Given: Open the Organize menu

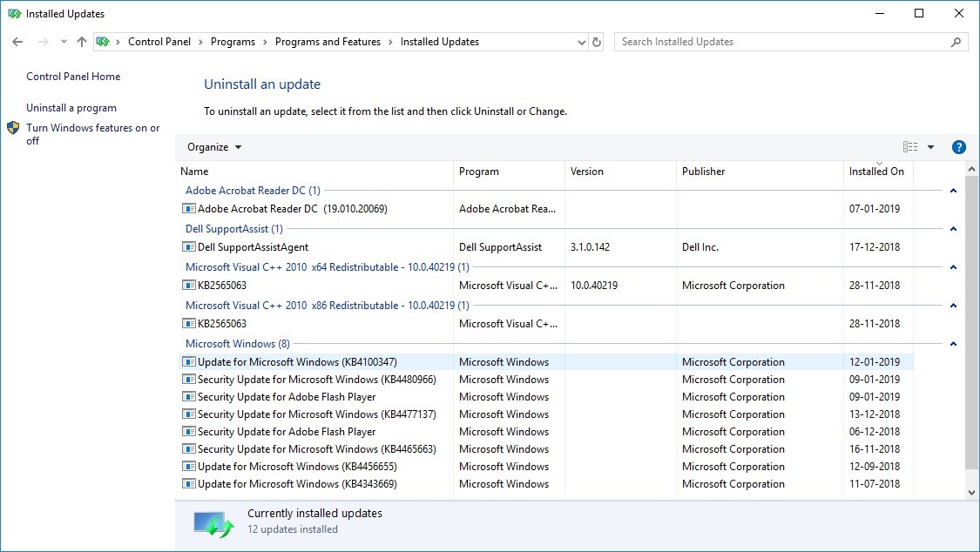Looking at the screenshot, I should tap(214, 147).
